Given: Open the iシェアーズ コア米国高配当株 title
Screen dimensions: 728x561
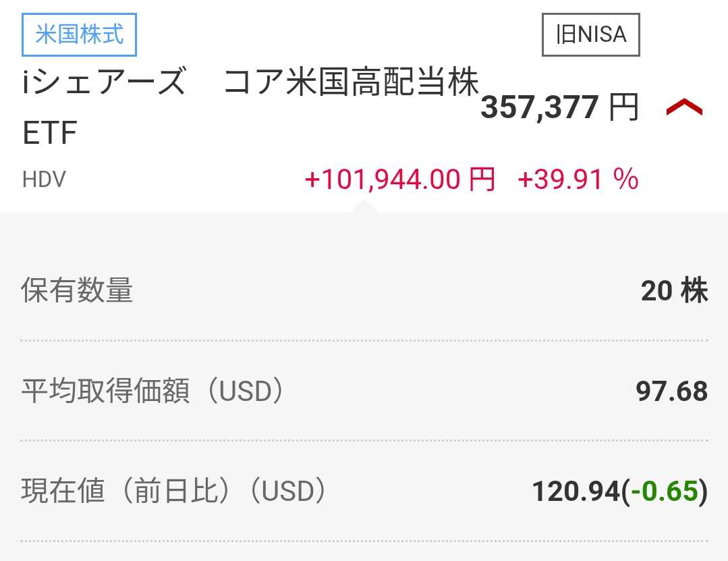Looking at the screenshot, I should click(x=250, y=84).
